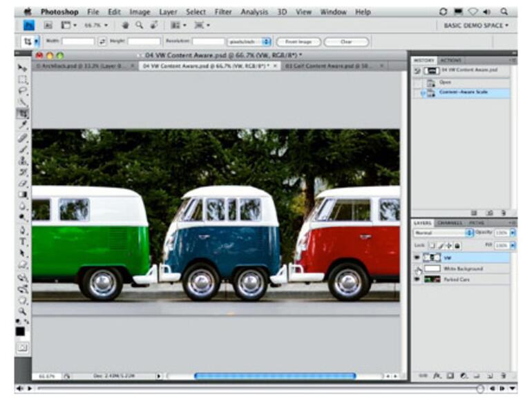Select the Type tool
Screen dimensions: 532x399
[x=22, y=242]
